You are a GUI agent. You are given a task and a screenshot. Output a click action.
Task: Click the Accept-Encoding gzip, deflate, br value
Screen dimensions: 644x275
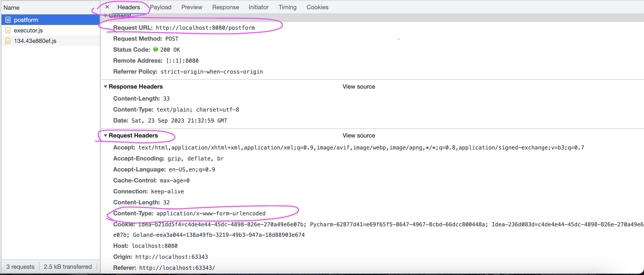pyautogui.click(x=196, y=159)
